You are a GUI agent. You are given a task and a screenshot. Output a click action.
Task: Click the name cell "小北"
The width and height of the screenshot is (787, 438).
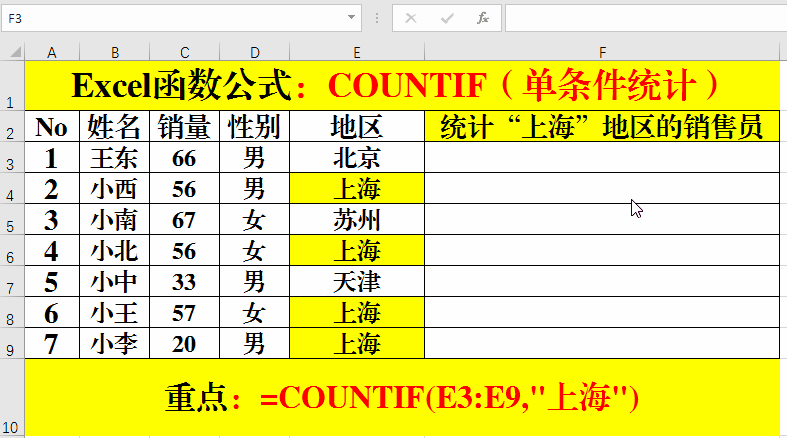(x=114, y=250)
